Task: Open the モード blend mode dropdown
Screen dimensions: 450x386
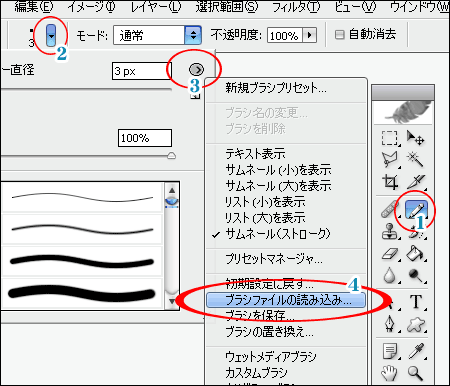Action: pyautogui.click(x=157, y=35)
